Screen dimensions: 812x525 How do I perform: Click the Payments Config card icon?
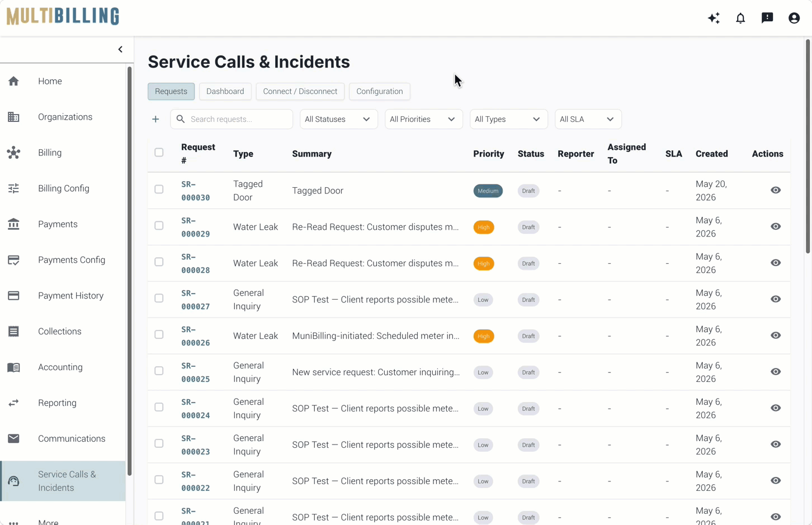pos(13,260)
